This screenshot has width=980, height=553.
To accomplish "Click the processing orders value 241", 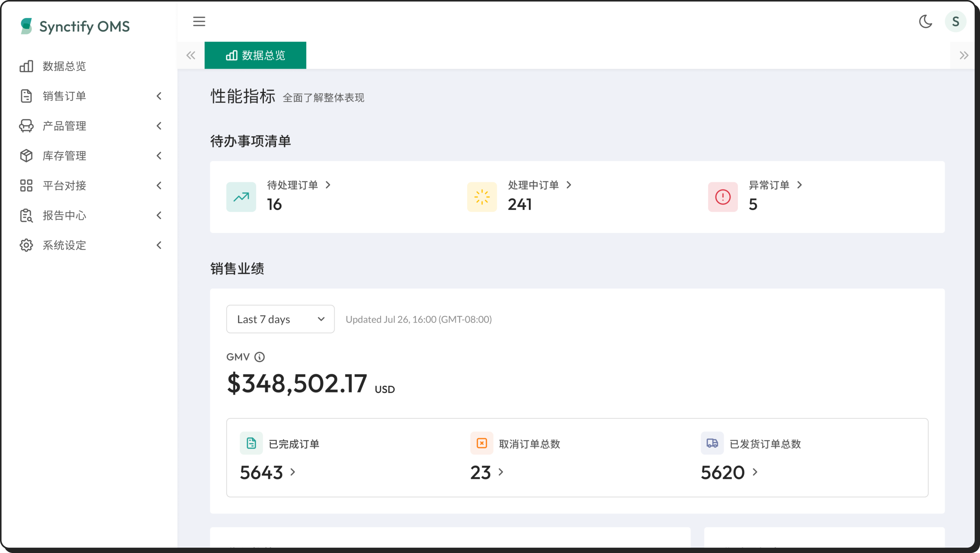I will tap(520, 204).
